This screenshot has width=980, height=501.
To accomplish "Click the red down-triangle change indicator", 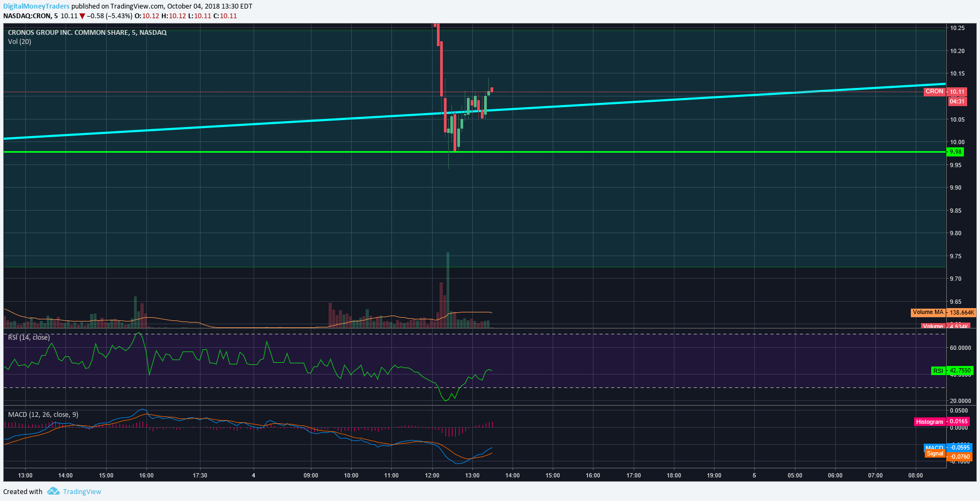I will pyautogui.click(x=82, y=16).
